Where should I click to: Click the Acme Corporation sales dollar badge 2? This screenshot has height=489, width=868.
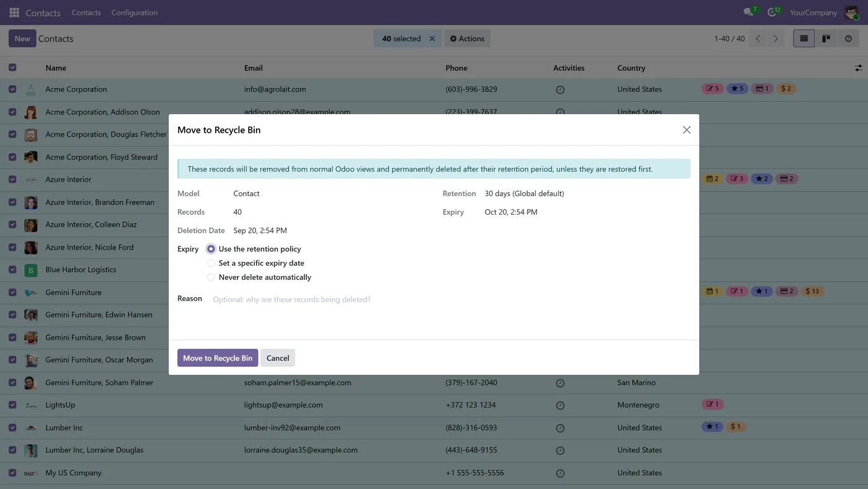coord(786,89)
